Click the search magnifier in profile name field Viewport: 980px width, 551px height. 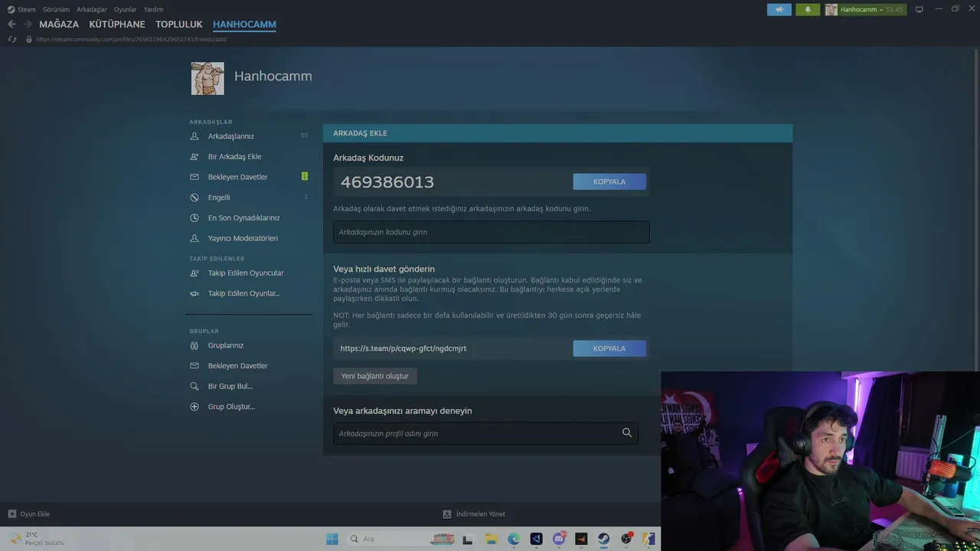pos(627,433)
